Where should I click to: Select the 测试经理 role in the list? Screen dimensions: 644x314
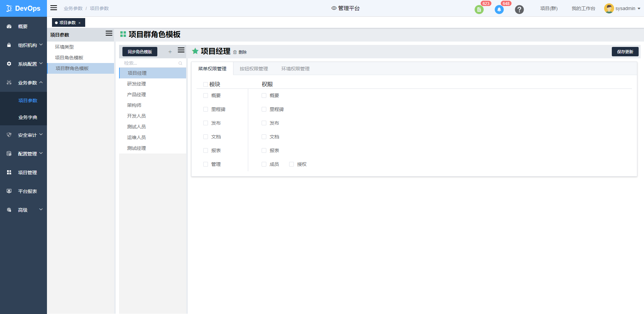(153, 148)
